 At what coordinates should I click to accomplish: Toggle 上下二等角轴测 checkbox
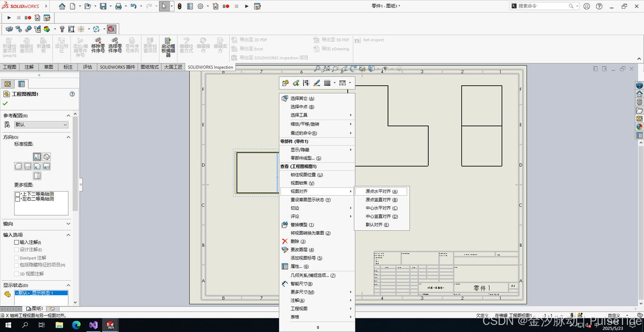pyautogui.click(x=18, y=194)
